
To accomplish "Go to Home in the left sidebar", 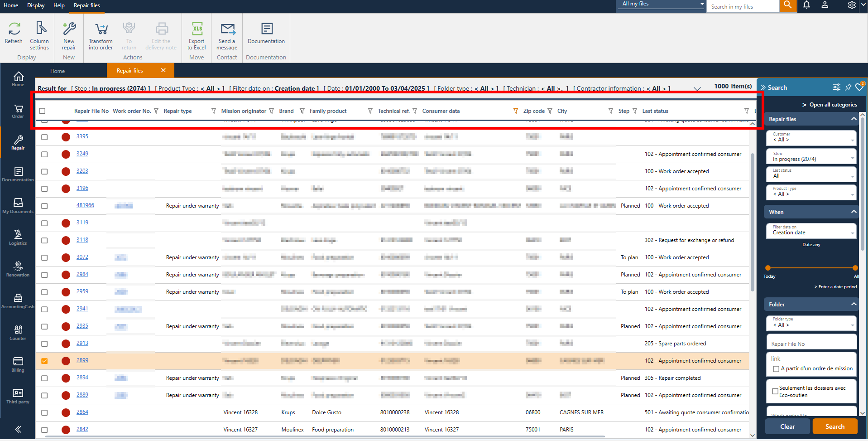I will [x=18, y=79].
